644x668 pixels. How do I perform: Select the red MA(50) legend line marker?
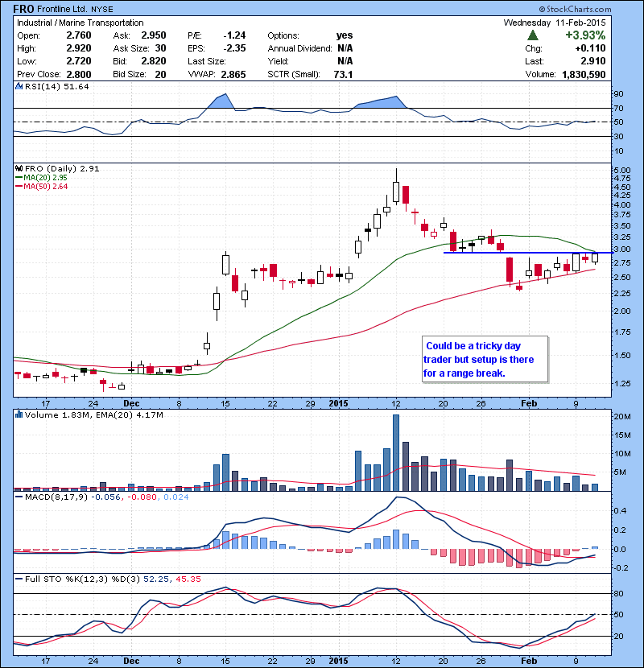pos(19,187)
